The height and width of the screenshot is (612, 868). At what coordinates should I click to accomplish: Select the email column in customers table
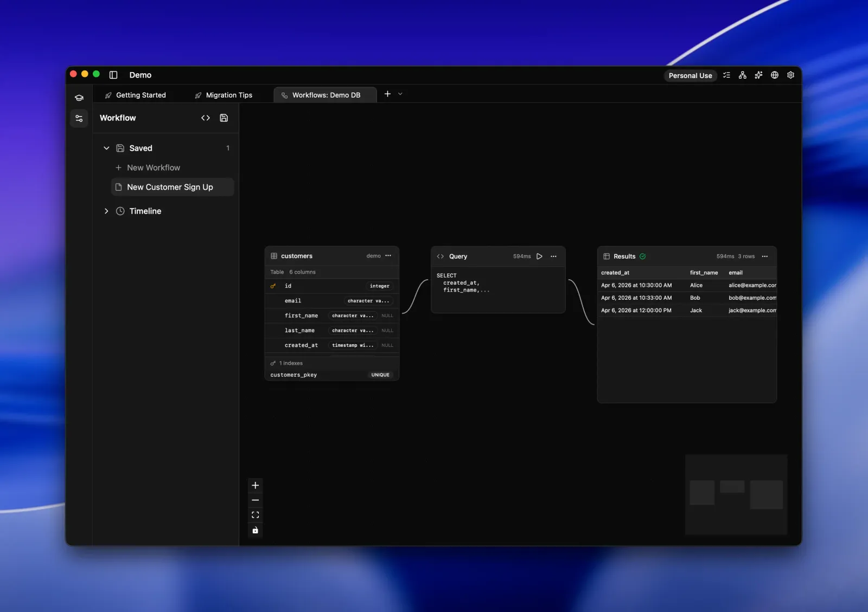331,301
